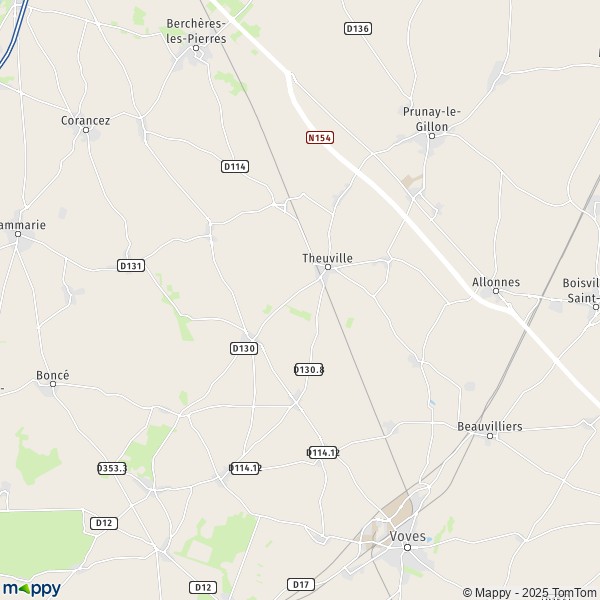Select the D130.8 road marker
600x600 pixels.
tap(309, 370)
